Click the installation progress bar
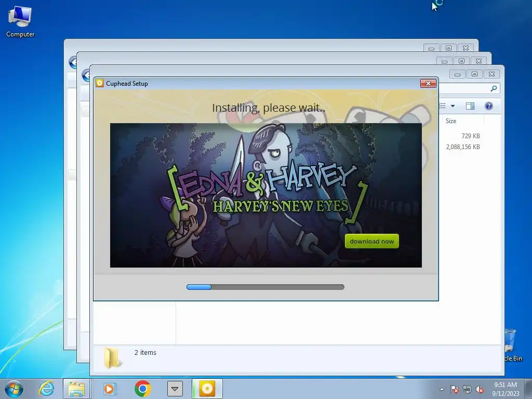This screenshot has width=532, height=399. (x=265, y=287)
